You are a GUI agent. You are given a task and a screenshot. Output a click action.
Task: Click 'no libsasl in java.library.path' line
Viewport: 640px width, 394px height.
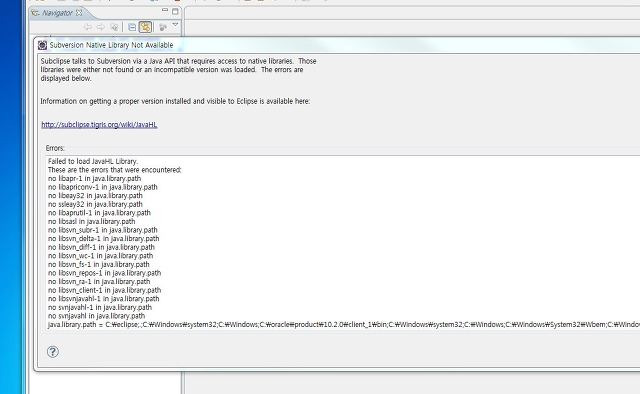pos(91,221)
